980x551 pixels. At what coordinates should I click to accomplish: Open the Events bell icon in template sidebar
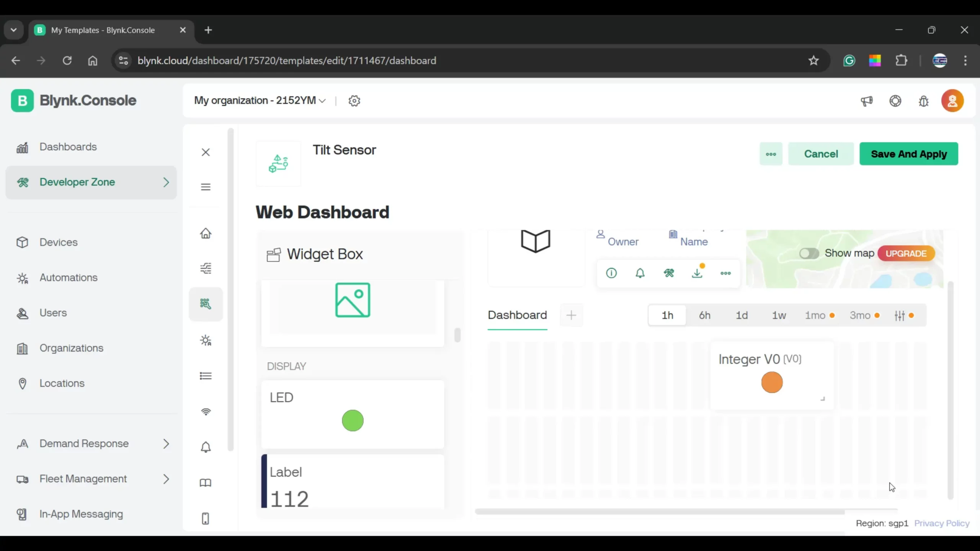click(x=206, y=447)
